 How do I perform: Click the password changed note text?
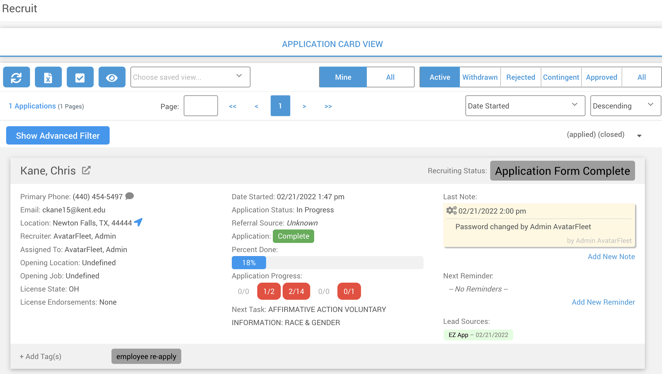(523, 227)
